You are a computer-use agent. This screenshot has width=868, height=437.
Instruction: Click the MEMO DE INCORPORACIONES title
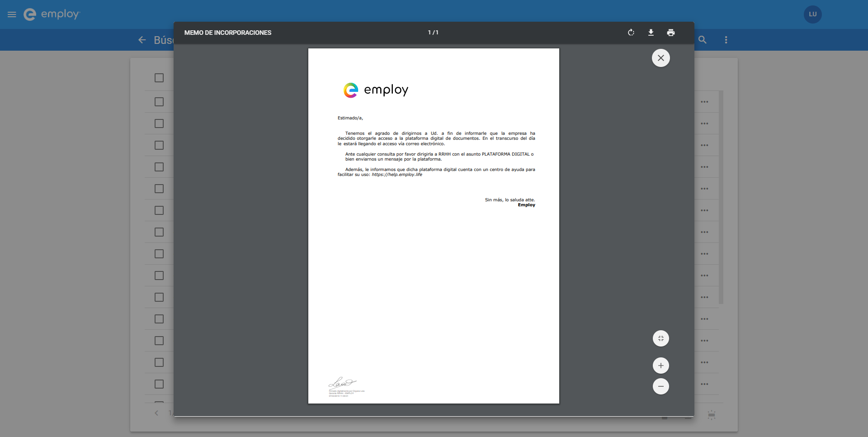228,33
